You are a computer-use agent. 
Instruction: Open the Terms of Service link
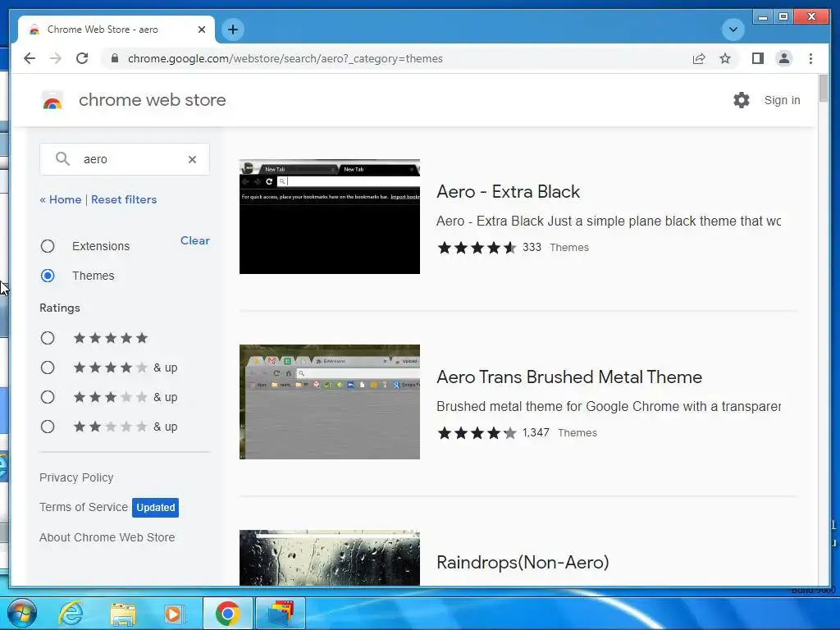coord(84,507)
